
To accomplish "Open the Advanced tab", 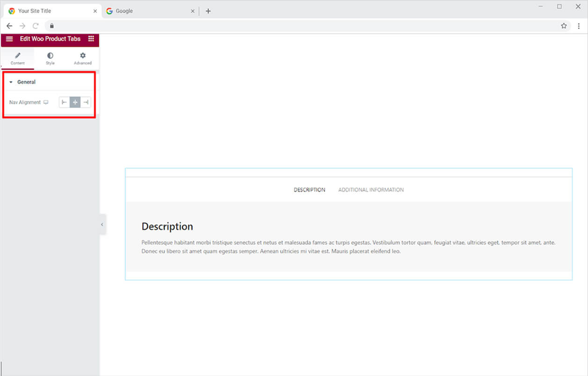I will click(83, 58).
